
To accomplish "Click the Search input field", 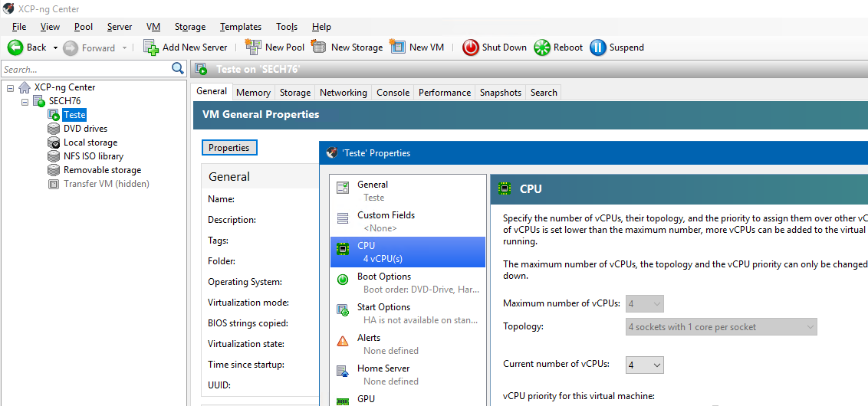I will click(x=87, y=69).
